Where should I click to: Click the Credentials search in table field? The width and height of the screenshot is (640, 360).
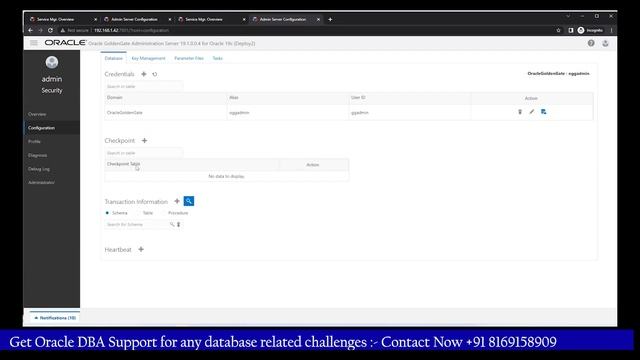[144, 87]
